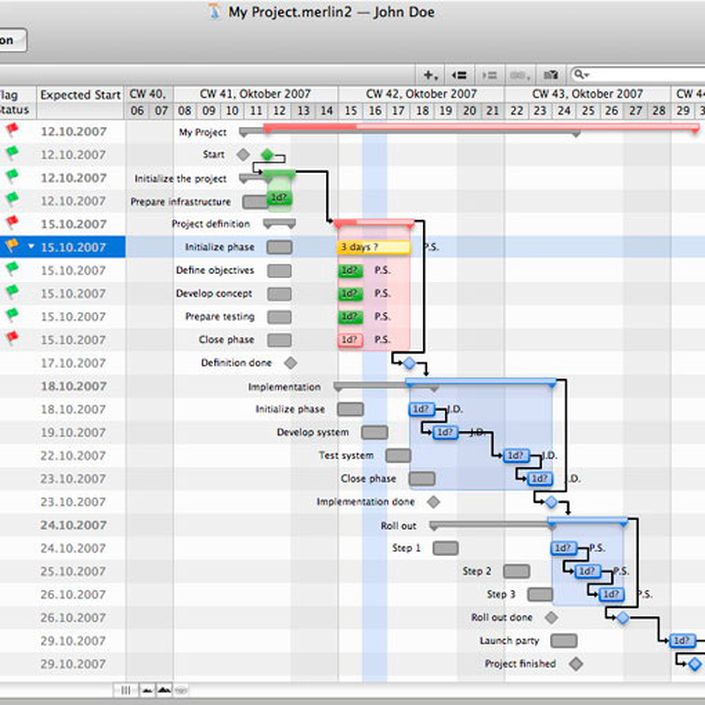The height and width of the screenshot is (705, 705).
Task: Click the red Project definition group summary bar
Action: (374, 223)
